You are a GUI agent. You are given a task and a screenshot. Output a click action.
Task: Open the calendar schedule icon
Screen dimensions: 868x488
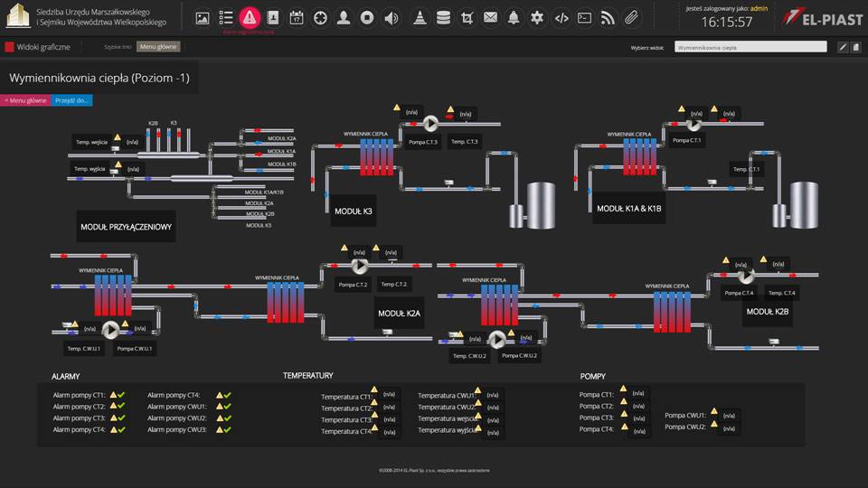(297, 17)
